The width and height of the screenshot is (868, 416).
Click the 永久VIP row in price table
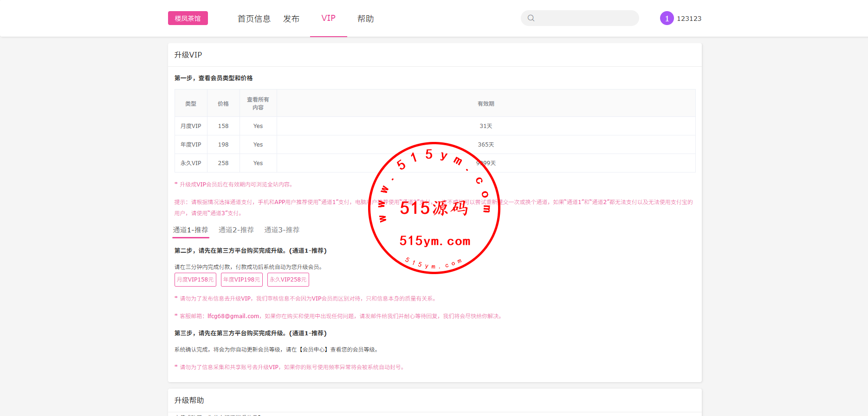[191, 163]
